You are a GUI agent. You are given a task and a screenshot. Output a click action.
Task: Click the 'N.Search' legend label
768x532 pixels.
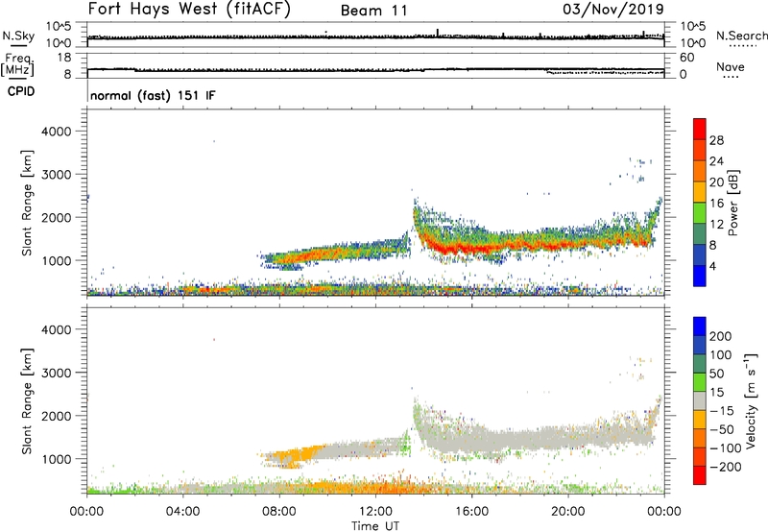tap(741, 36)
